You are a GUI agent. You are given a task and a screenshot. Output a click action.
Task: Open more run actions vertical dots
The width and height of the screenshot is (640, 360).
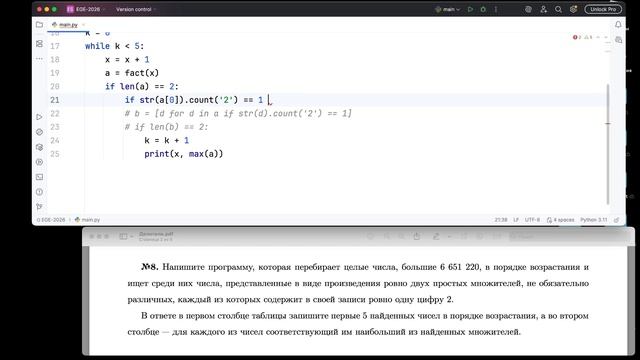496,9
